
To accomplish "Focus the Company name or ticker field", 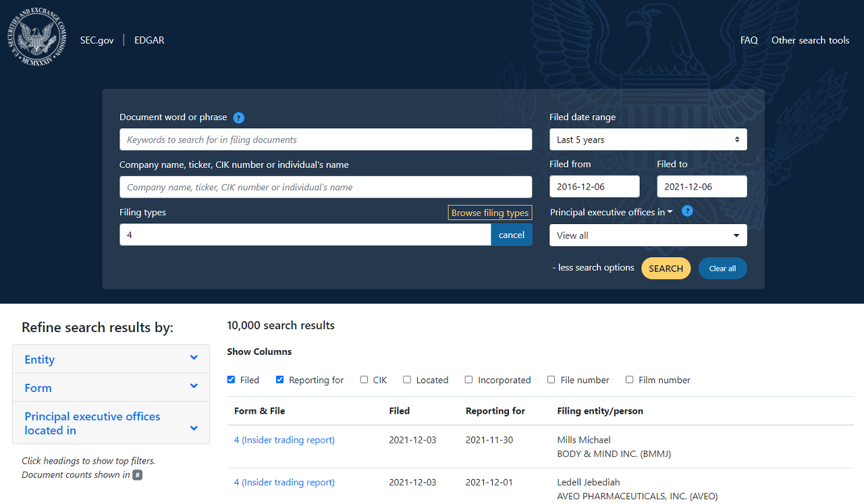I will coord(326,187).
